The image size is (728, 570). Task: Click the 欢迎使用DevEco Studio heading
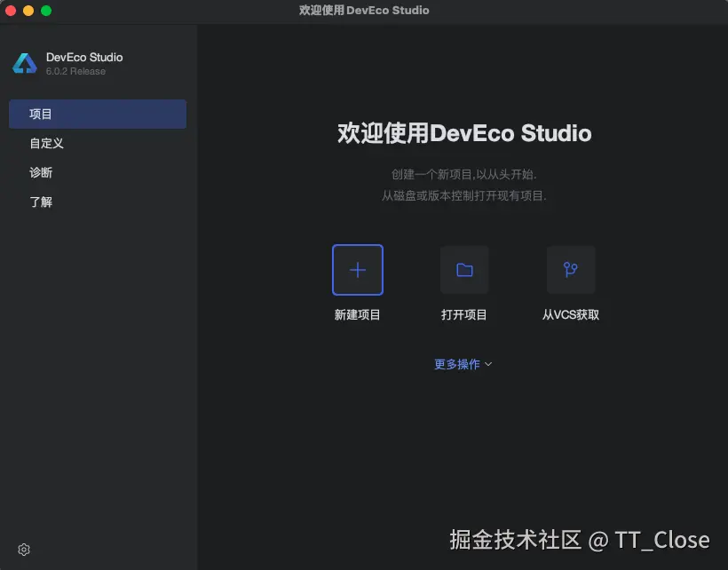[464, 133]
